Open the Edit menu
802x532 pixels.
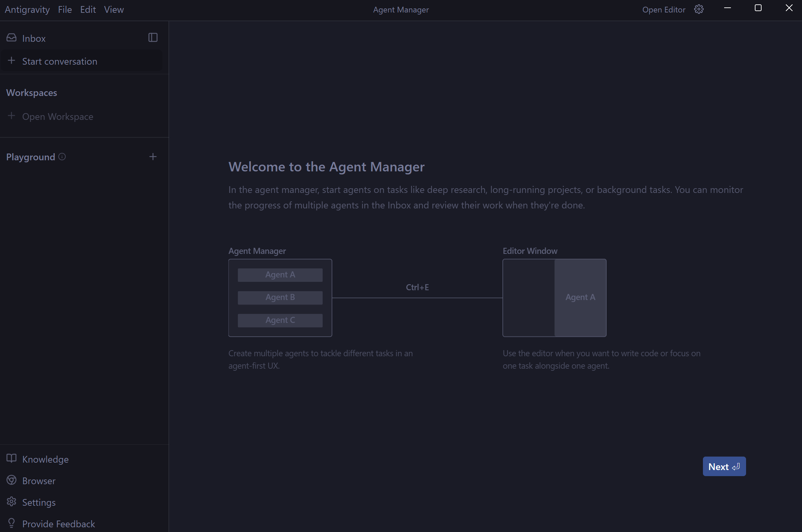88,9
